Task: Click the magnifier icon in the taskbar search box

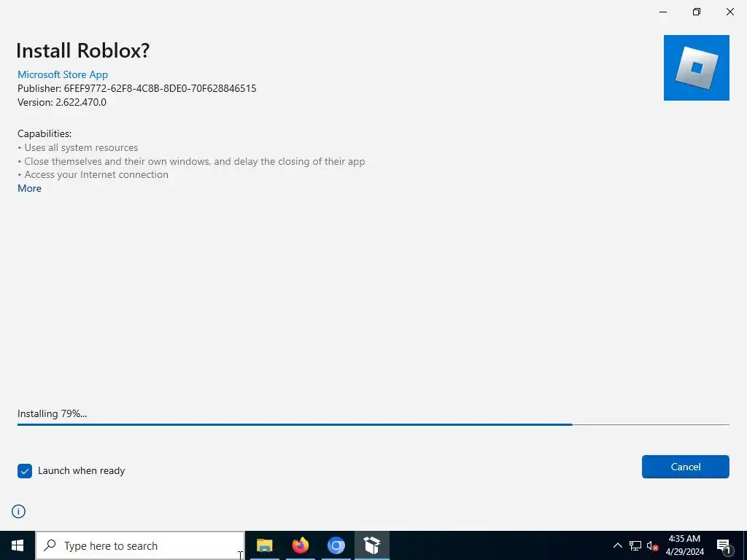Action: pyautogui.click(x=50, y=545)
